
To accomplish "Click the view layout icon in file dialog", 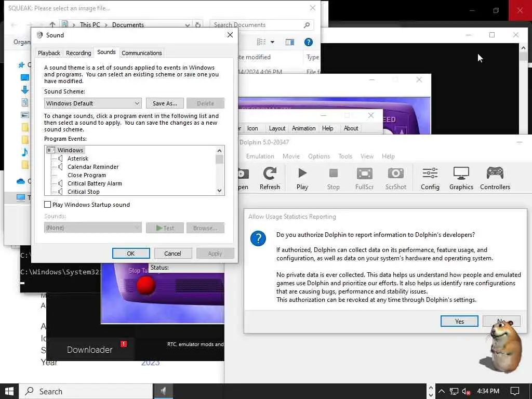I will coord(261,42).
